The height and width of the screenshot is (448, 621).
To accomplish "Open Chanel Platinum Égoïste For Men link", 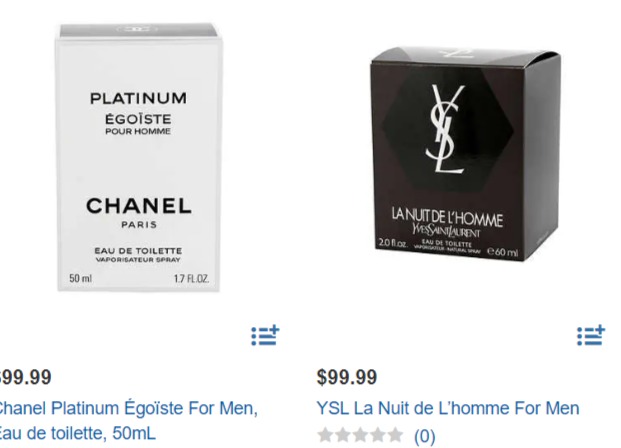I will pos(128,408).
